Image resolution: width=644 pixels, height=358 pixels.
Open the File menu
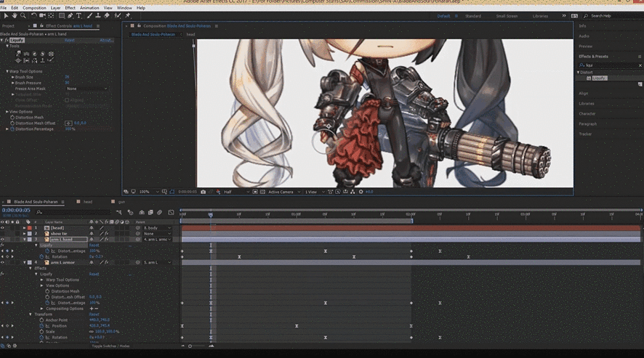4,8
